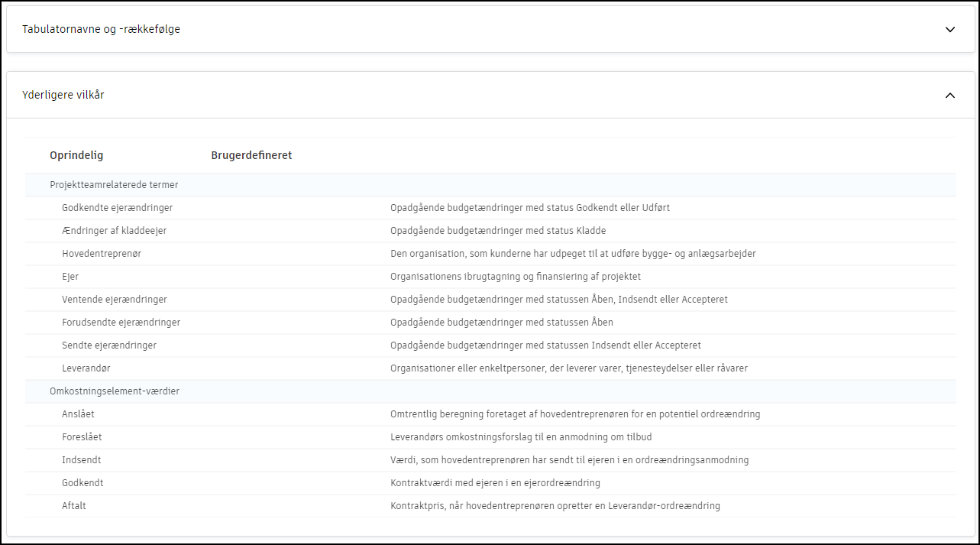The height and width of the screenshot is (545, 980).
Task: Click the Ændringer af kladdeejer term
Action: pos(114,231)
